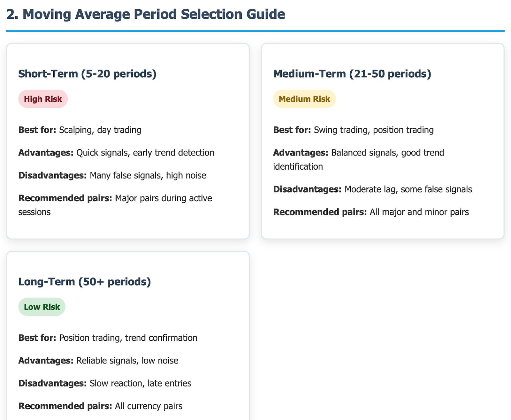This screenshot has height=420, width=511.
Task: Click Long-Term card's 'Disadvantages:' label
Action: (x=52, y=383)
